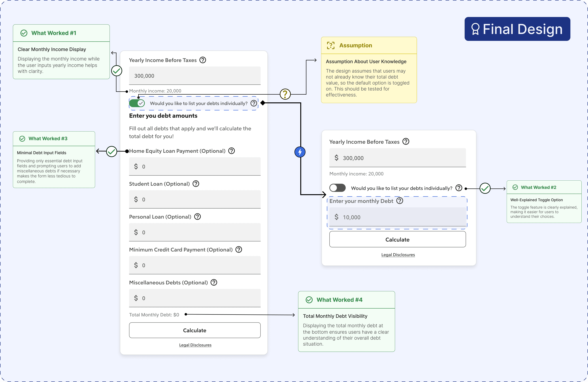
Task: Open Legal Disclosures link under left form
Action: [x=195, y=345]
